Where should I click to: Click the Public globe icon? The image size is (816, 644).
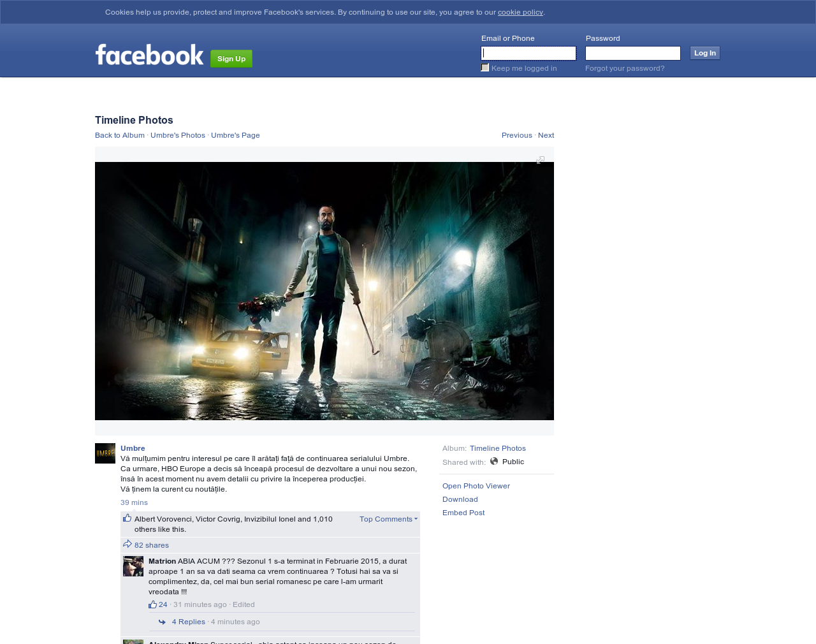[494, 461]
